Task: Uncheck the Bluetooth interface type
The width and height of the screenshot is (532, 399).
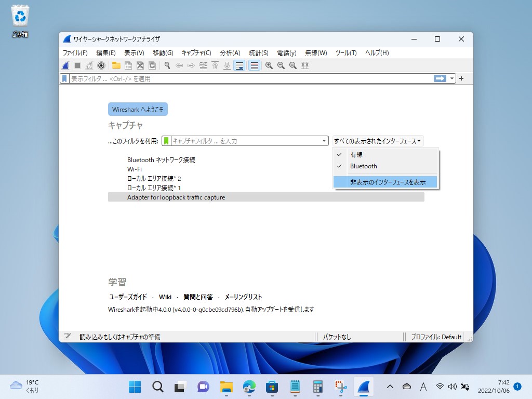Action: [x=386, y=166]
